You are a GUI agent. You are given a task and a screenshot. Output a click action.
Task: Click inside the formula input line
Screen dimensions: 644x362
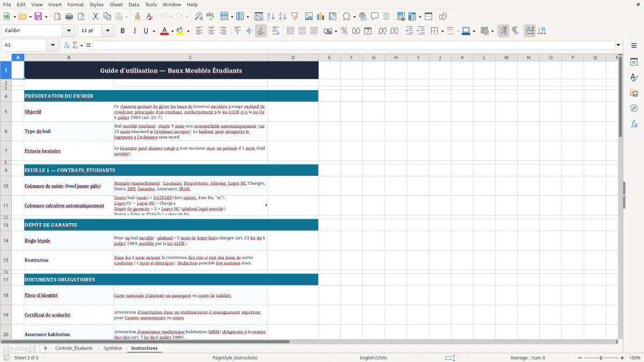point(353,45)
